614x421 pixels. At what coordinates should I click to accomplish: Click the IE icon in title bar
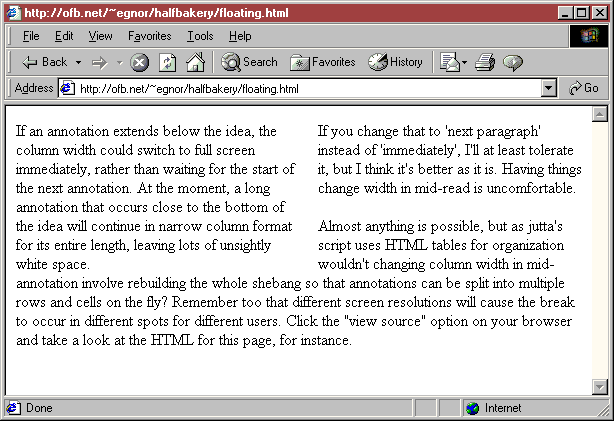(13, 13)
